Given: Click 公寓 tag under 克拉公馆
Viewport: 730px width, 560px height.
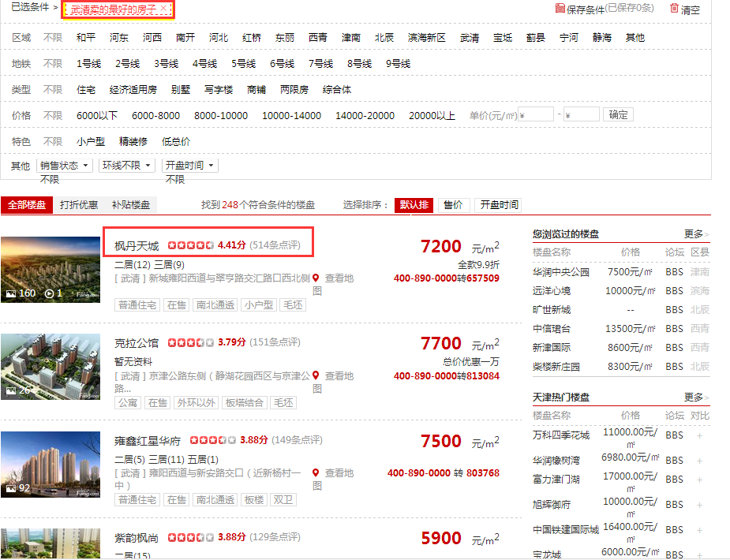Looking at the screenshot, I should [128, 403].
